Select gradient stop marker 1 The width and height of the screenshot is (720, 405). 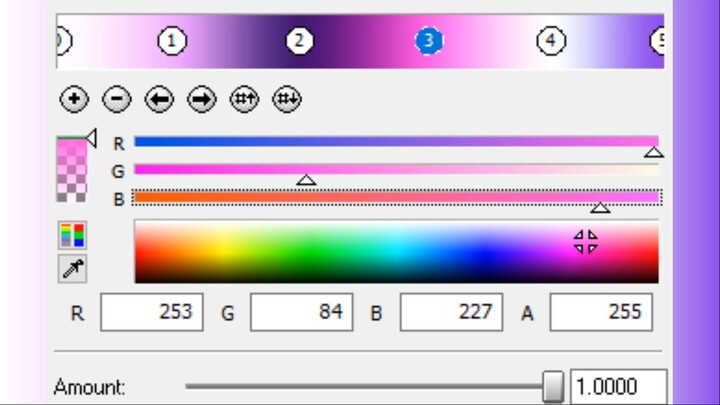[x=173, y=41]
